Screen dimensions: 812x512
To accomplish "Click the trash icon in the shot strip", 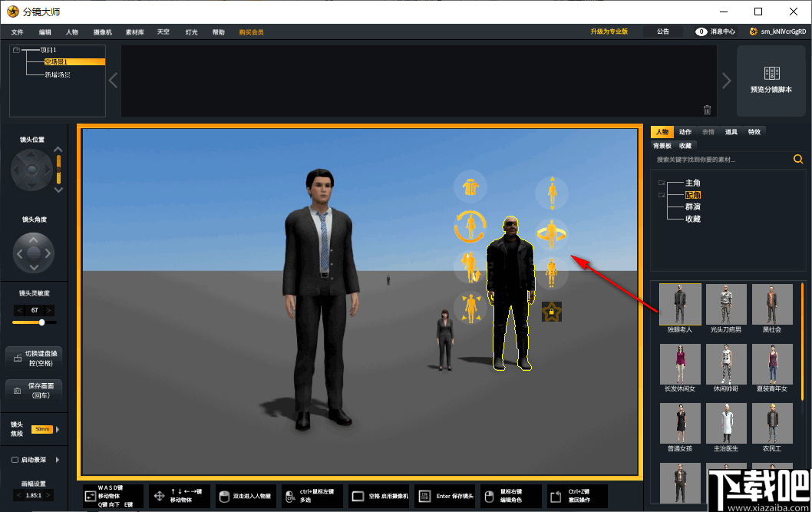I will point(707,109).
